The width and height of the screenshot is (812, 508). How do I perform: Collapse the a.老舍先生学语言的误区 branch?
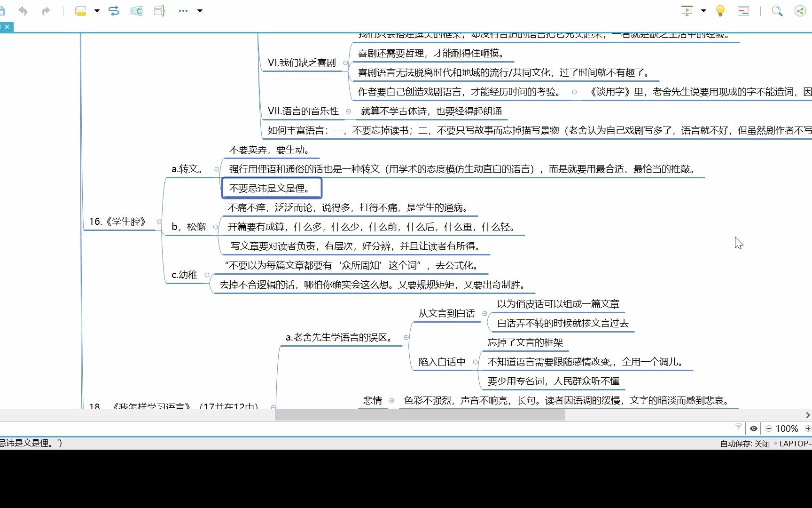pyautogui.click(x=406, y=337)
